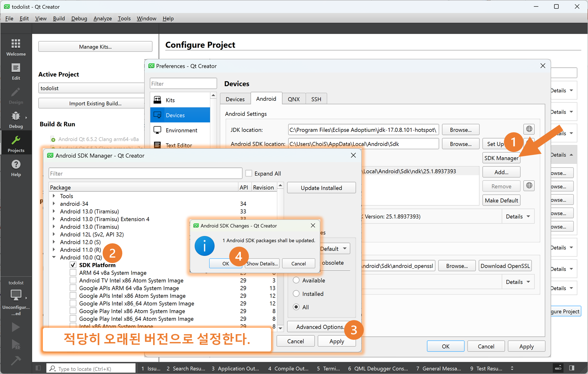Select Devices category in Preferences

coord(180,115)
